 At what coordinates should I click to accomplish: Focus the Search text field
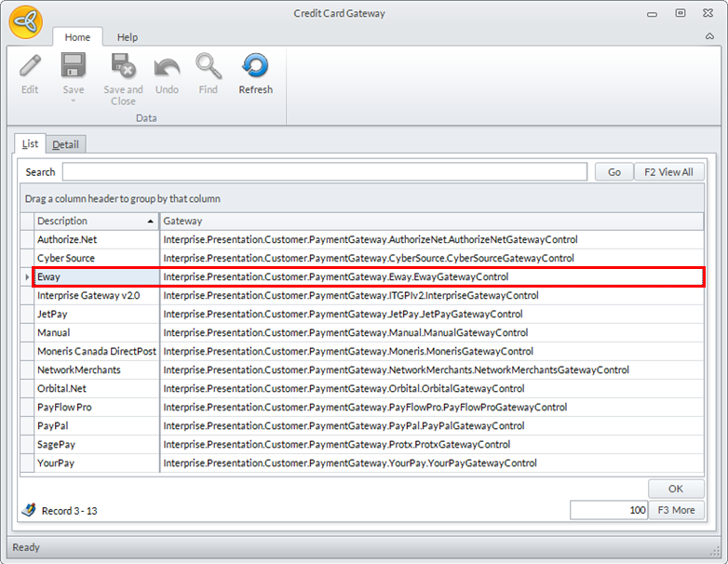pyautogui.click(x=324, y=172)
